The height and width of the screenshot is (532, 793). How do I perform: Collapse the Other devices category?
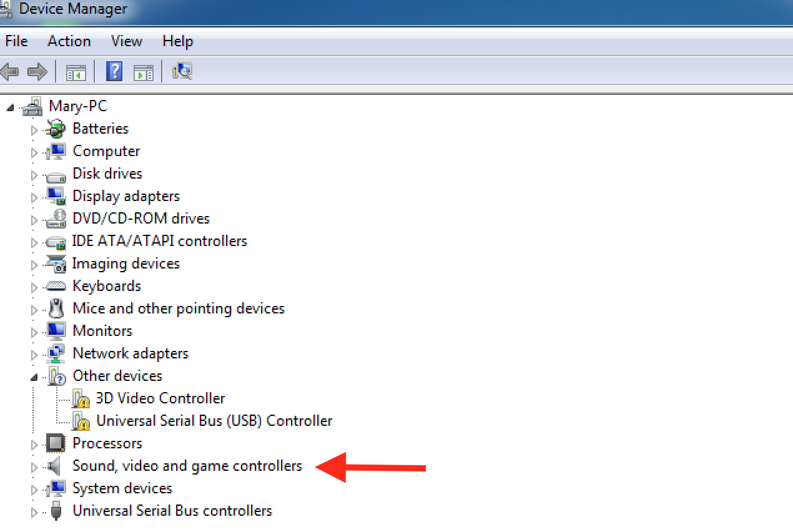[34, 378]
